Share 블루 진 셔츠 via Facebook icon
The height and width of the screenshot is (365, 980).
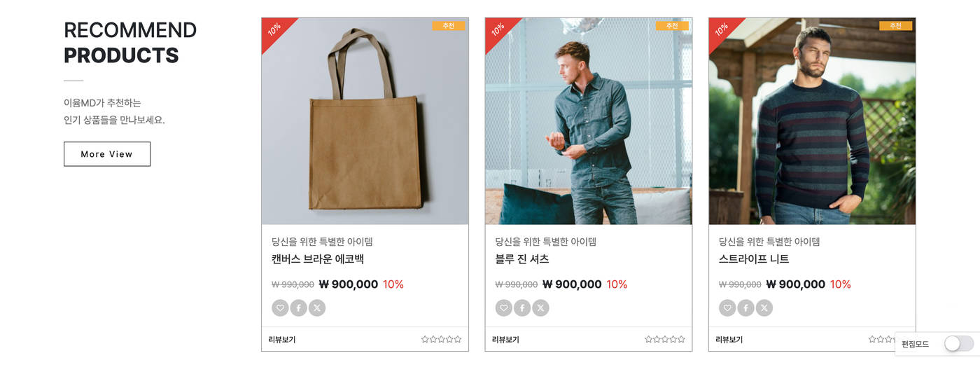pyautogui.click(x=522, y=308)
